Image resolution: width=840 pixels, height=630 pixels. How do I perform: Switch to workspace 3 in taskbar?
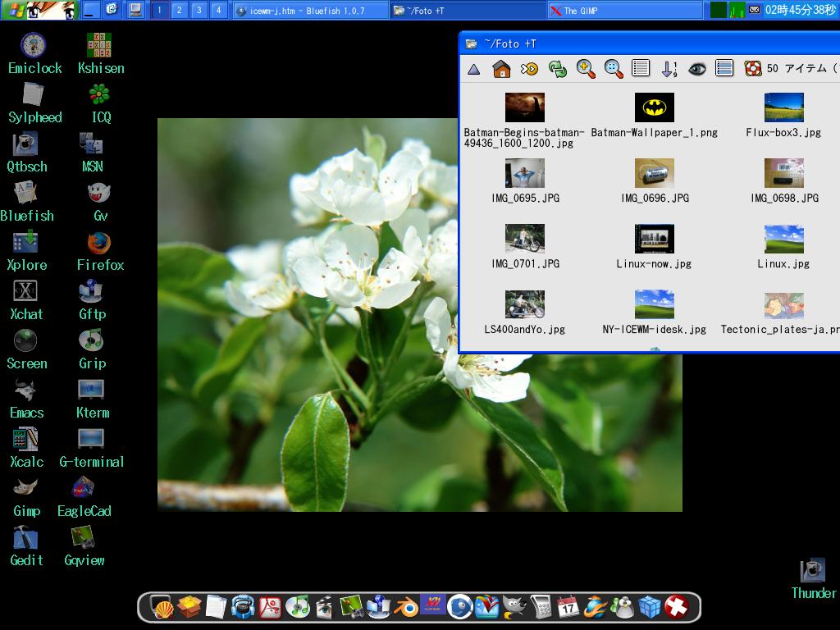point(199,10)
